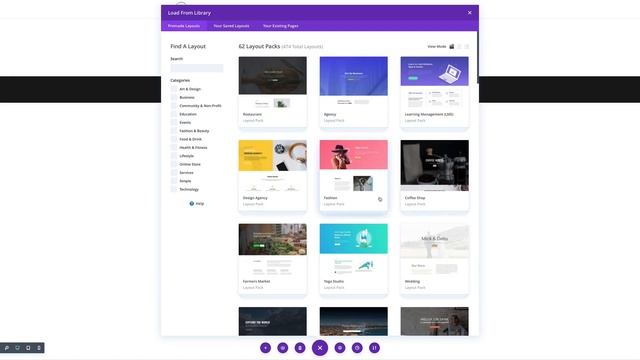Open the Agency layout pack thumbnail
This screenshot has height=360, width=640.
tap(353, 83)
